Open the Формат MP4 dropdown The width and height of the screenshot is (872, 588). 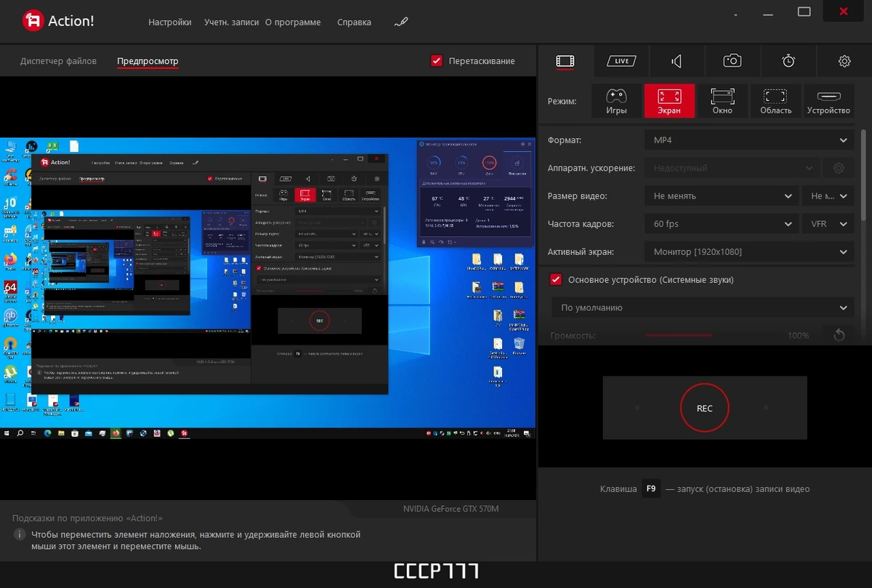click(x=749, y=140)
